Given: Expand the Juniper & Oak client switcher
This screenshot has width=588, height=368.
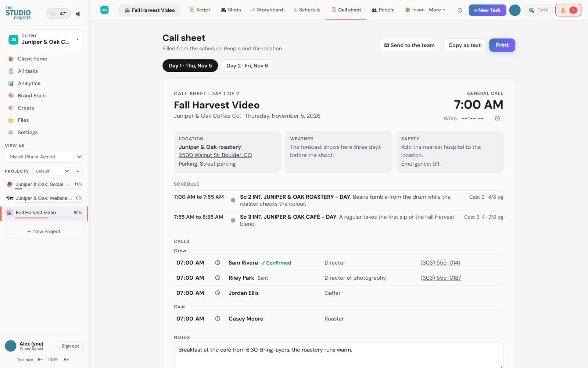Looking at the screenshot, I should [44, 39].
